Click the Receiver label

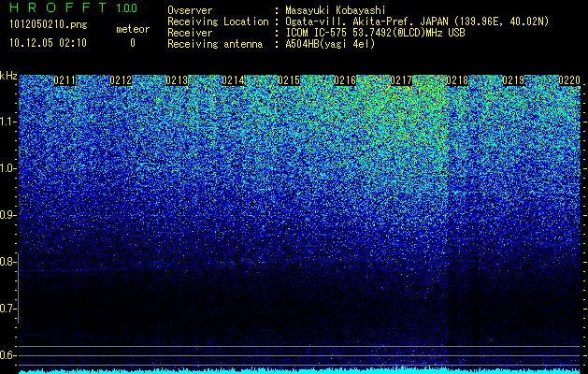click(x=190, y=33)
